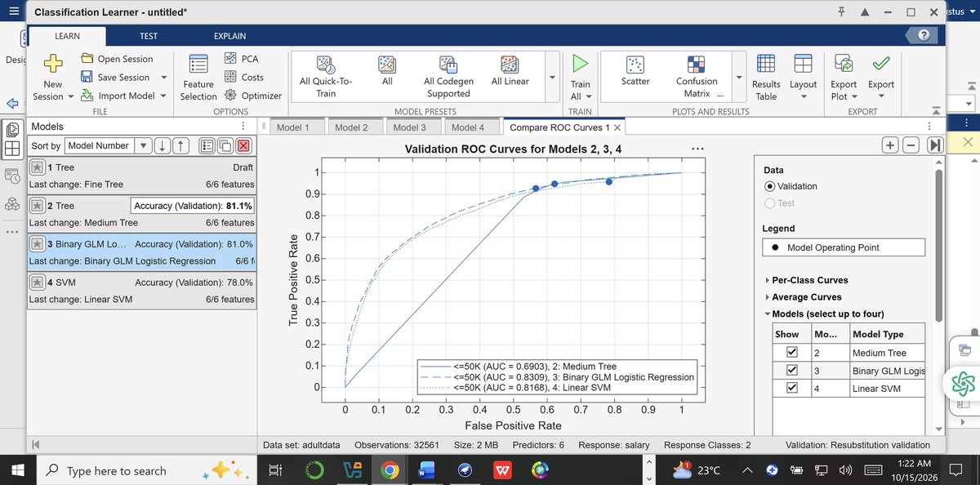Choose the All Linear preset

(x=510, y=72)
